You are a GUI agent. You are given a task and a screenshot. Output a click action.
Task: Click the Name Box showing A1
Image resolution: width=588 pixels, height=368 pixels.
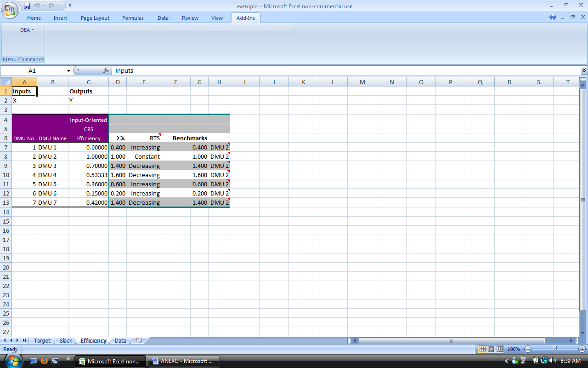[x=33, y=70]
